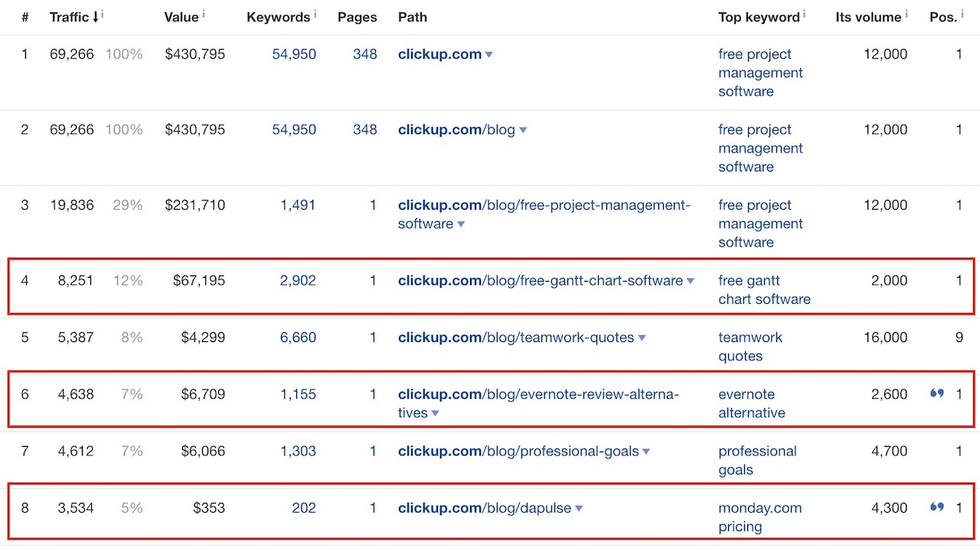
Task: Click volume cell 4,700
Action: coord(890,451)
